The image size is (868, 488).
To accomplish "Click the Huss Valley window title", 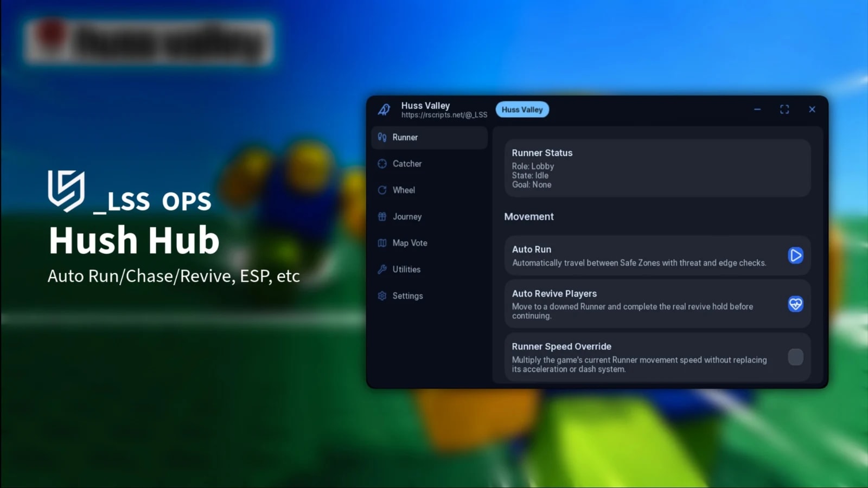I will pos(425,106).
